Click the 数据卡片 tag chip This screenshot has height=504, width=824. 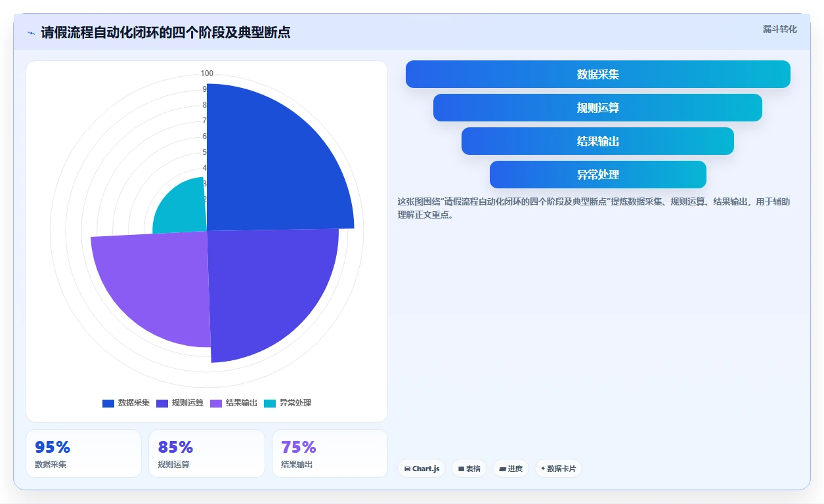coord(558,469)
